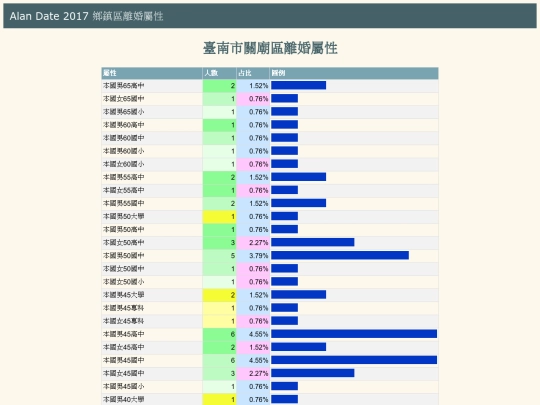Click the 占比 column header
This screenshot has width=540, height=405.
click(x=253, y=73)
